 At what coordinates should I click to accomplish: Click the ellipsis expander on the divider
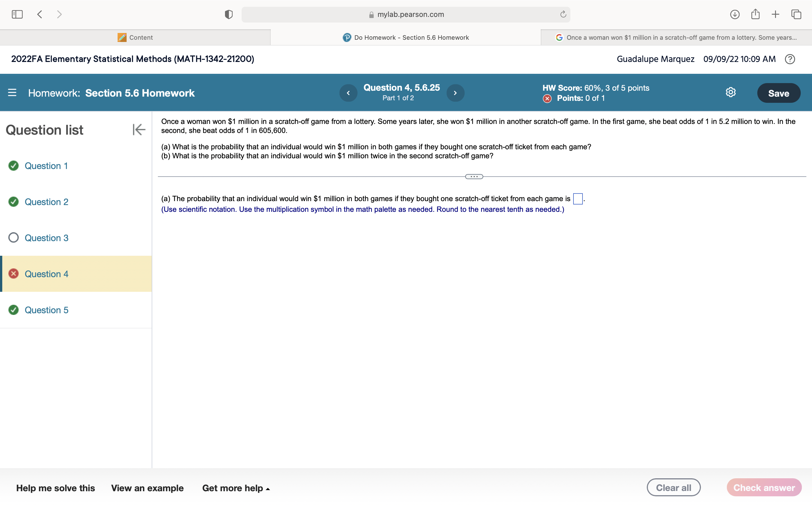[x=474, y=176]
